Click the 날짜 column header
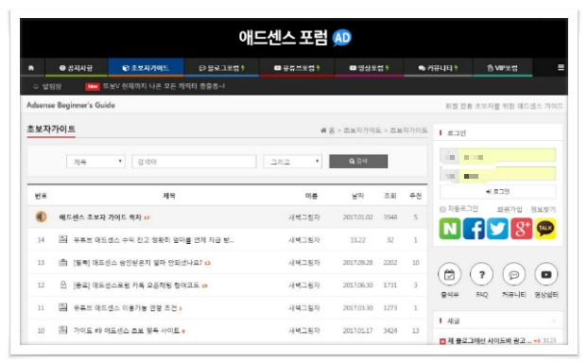Screen dimensions: 588x364 [x=357, y=196]
